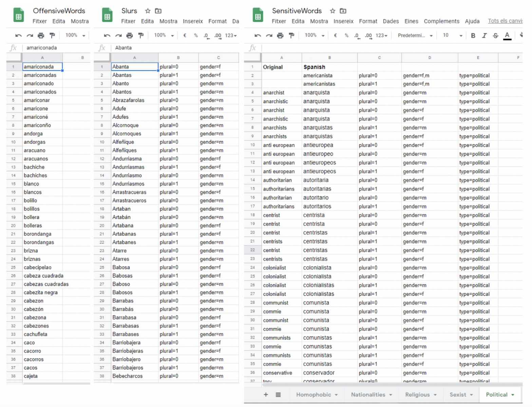Viewport: 532px width, 407px height.
Task: Increase decimal places in SensitiveWords toolbar
Action: pos(368,35)
